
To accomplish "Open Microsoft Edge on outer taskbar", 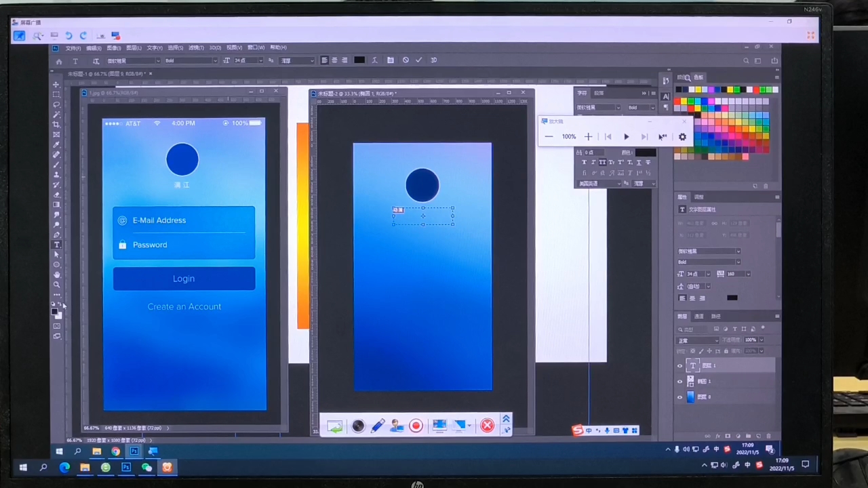I will tap(64, 467).
